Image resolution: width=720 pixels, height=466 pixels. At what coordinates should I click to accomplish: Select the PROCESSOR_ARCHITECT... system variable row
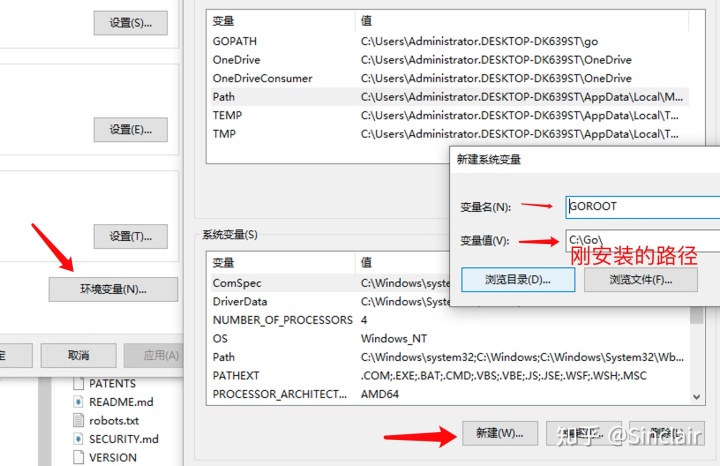[450, 394]
